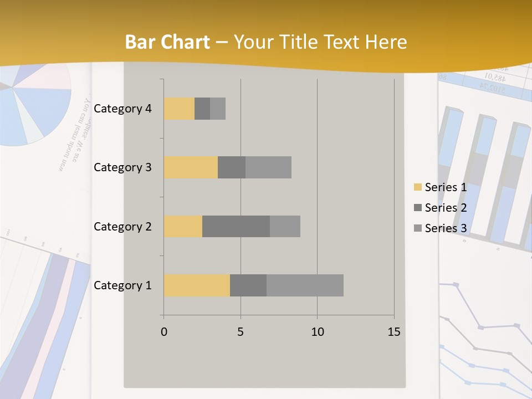This screenshot has height=399, width=532.
Task: Click Category 2's dark gray Series 2 bar
Action: [x=236, y=227]
